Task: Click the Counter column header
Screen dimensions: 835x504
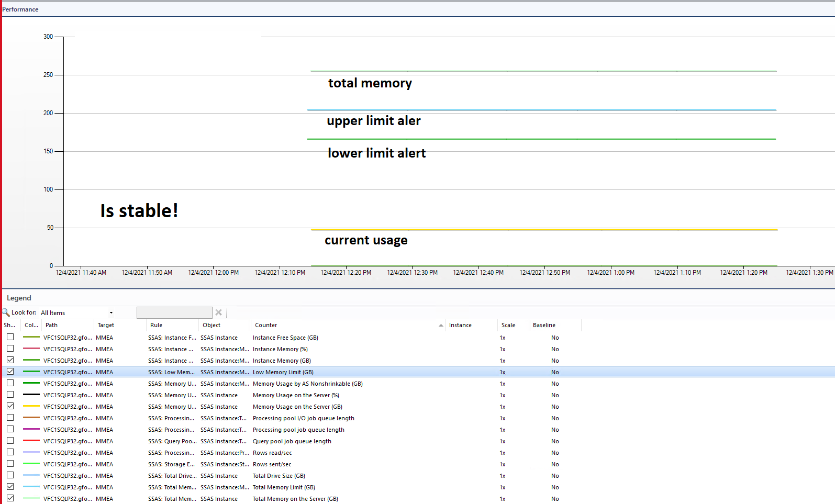Action: [348, 325]
